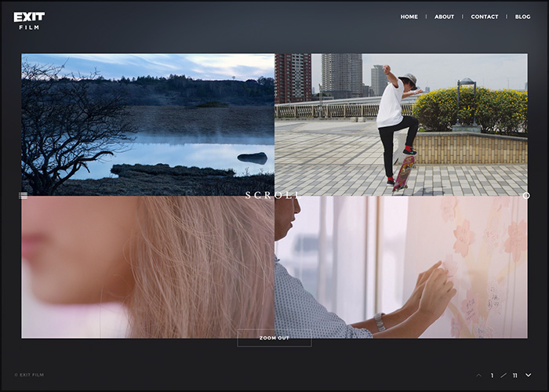Open the blonde hair close-up thumbnail
This screenshot has width=549, height=392.
tap(147, 267)
